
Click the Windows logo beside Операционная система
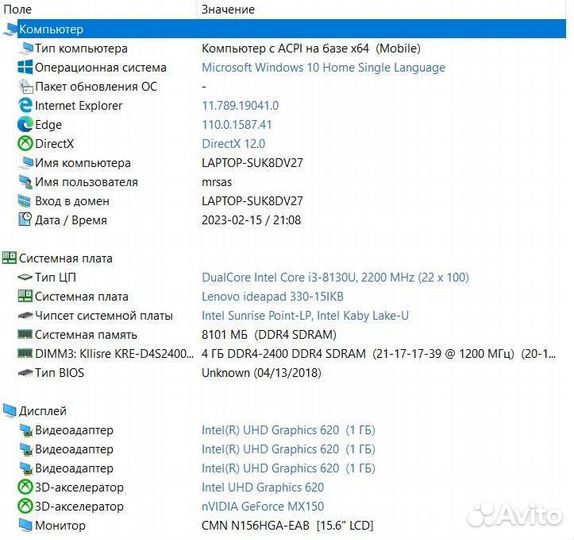point(25,67)
